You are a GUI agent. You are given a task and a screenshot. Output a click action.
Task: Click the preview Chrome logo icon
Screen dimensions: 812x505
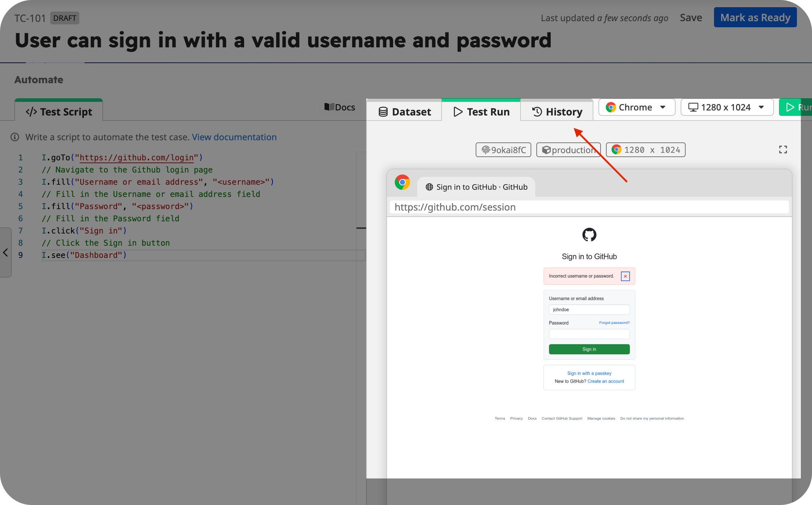402,183
